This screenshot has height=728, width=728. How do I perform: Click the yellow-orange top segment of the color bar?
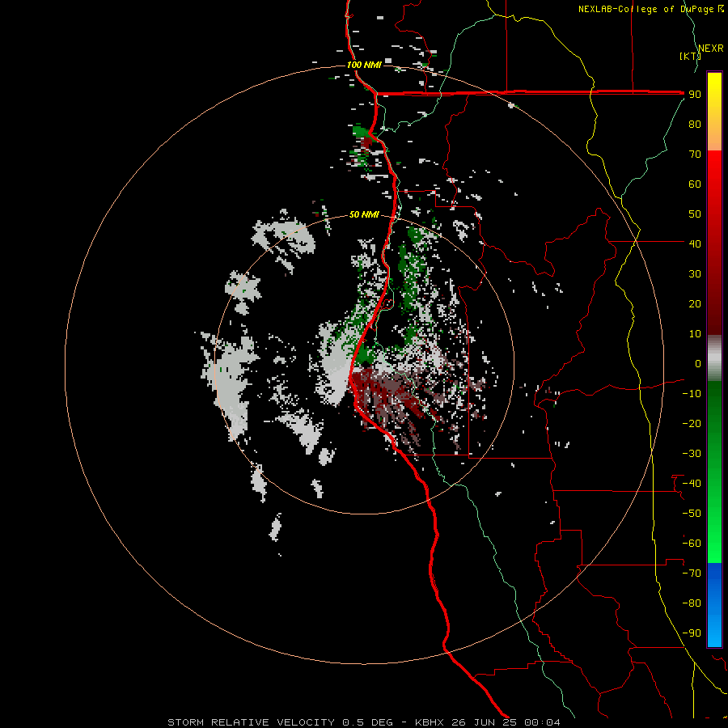714,112
